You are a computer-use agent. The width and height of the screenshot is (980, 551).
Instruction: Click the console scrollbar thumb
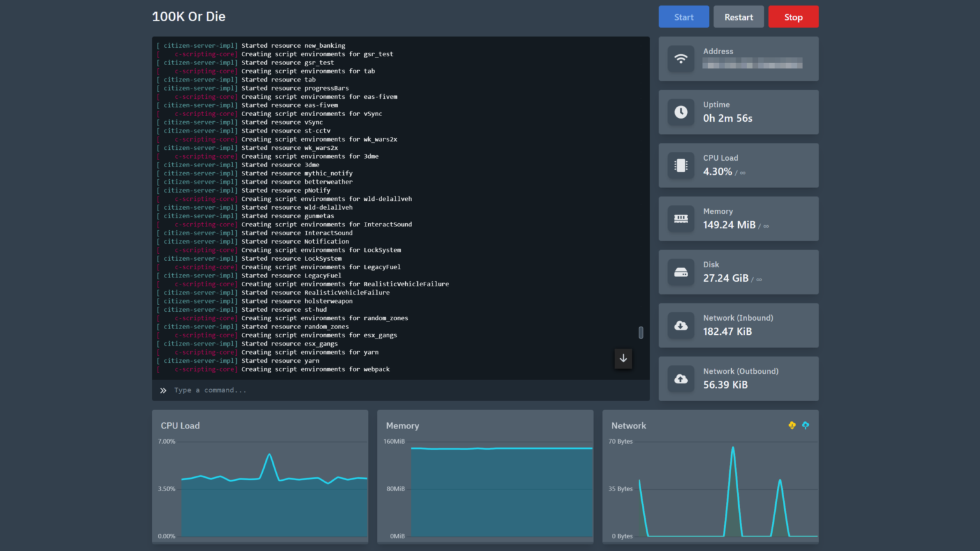[641, 332]
